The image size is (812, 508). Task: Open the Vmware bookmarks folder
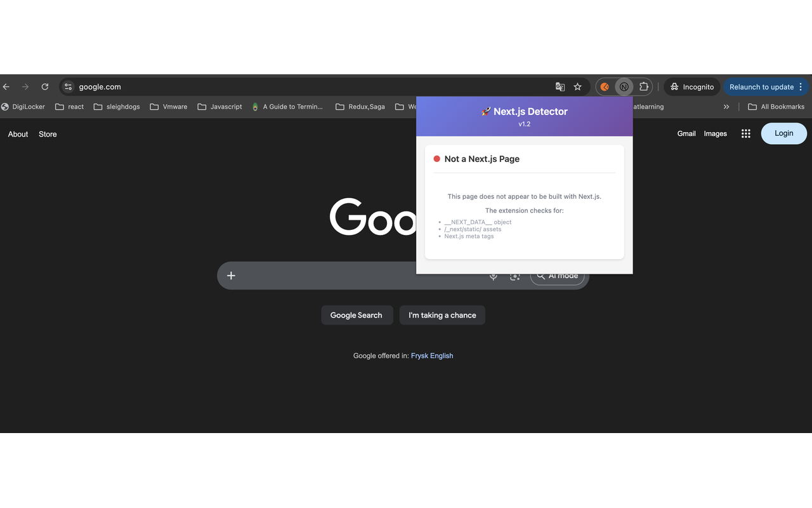pyautogui.click(x=169, y=107)
